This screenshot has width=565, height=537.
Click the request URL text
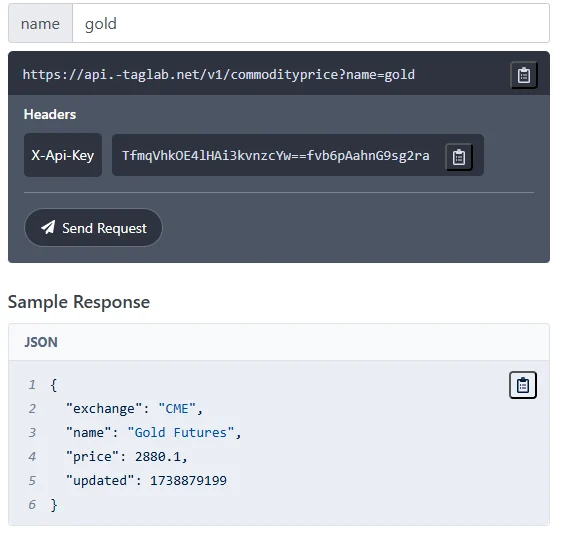(x=219, y=75)
